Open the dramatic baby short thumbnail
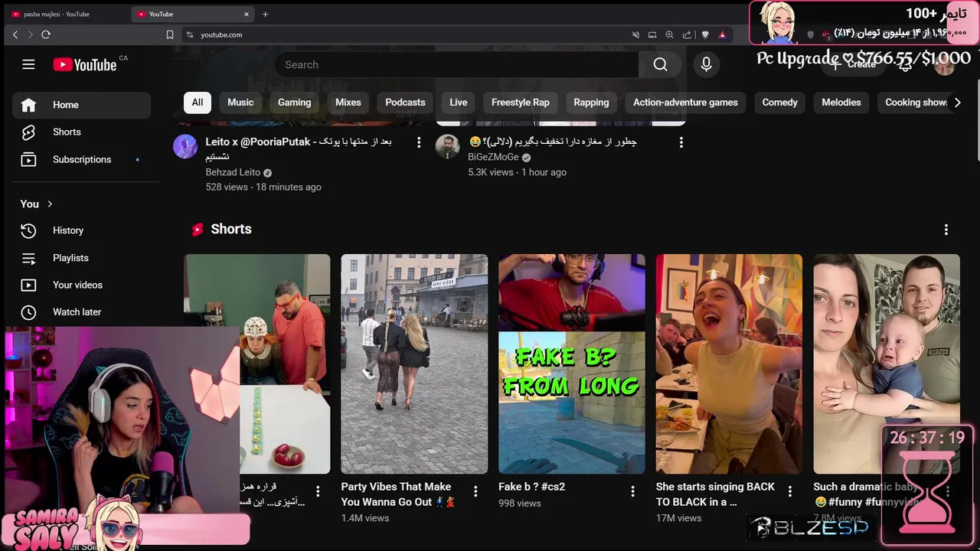Screen dimensions: 980x551 pyautogui.click(x=887, y=364)
